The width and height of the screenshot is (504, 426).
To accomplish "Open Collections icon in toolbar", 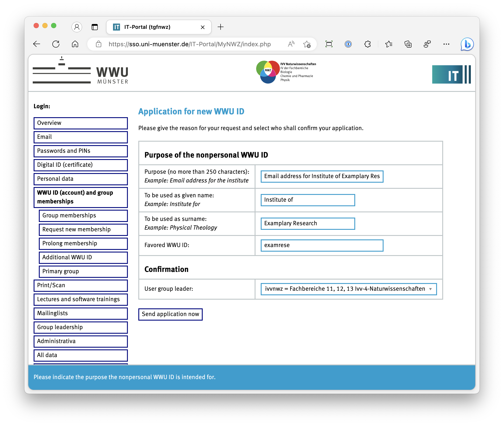I will coord(408,44).
